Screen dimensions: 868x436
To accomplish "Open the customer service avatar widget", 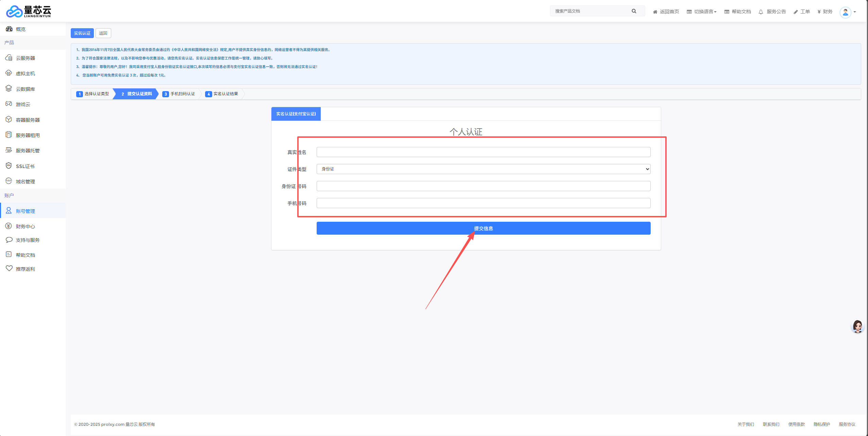I will pos(857,326).
